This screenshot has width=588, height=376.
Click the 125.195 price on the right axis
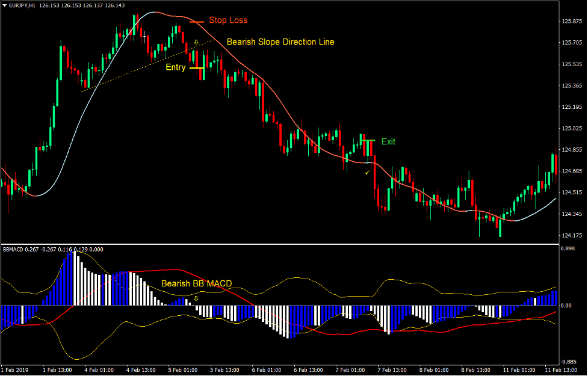(x=572, y=107)
